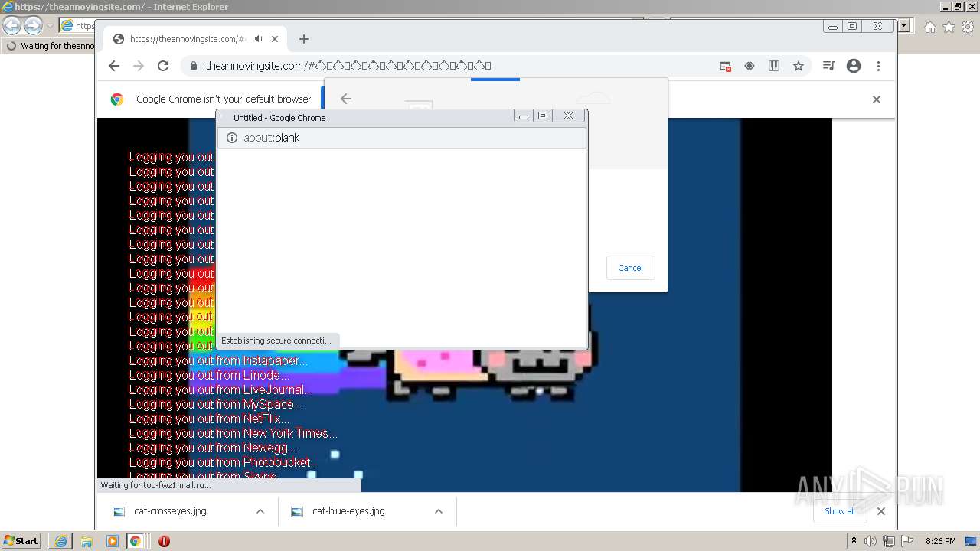The height and width of the screenshot is (551, 980).
Task: Click Cancel in the dialog
Action: pyautogui.click(x=631, y=268)
